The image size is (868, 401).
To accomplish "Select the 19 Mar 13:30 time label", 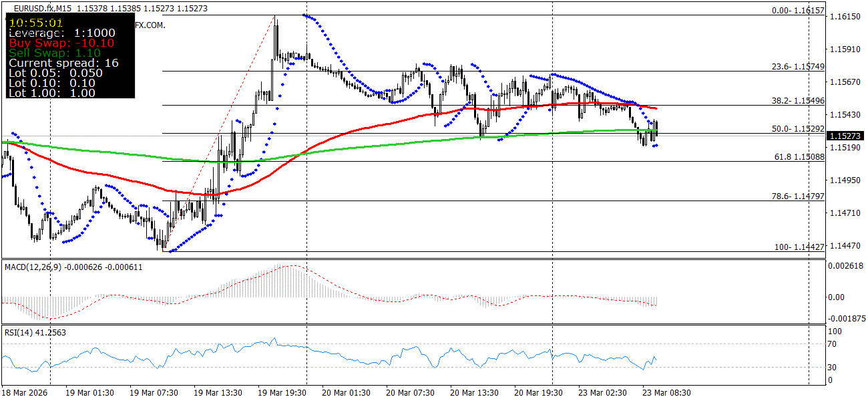I will 218,393.
